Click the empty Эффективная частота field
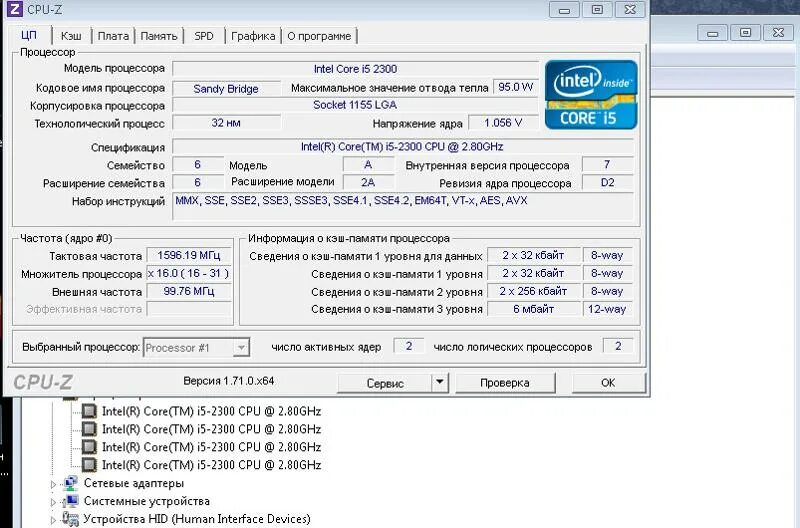The width and height of the screenshot is (800, 528). click(x=189, y=309)
